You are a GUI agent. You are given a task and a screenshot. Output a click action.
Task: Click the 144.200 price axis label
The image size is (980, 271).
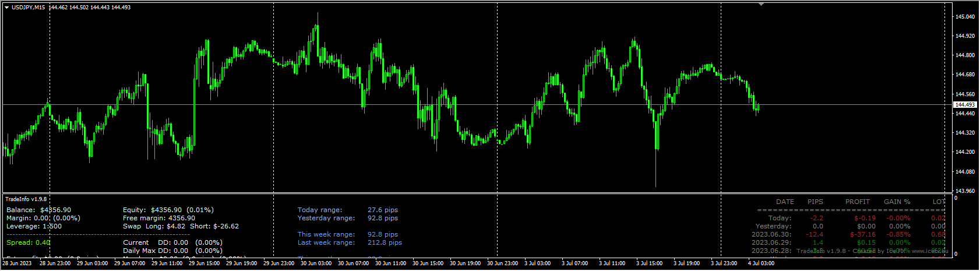(x=965, y=152)
